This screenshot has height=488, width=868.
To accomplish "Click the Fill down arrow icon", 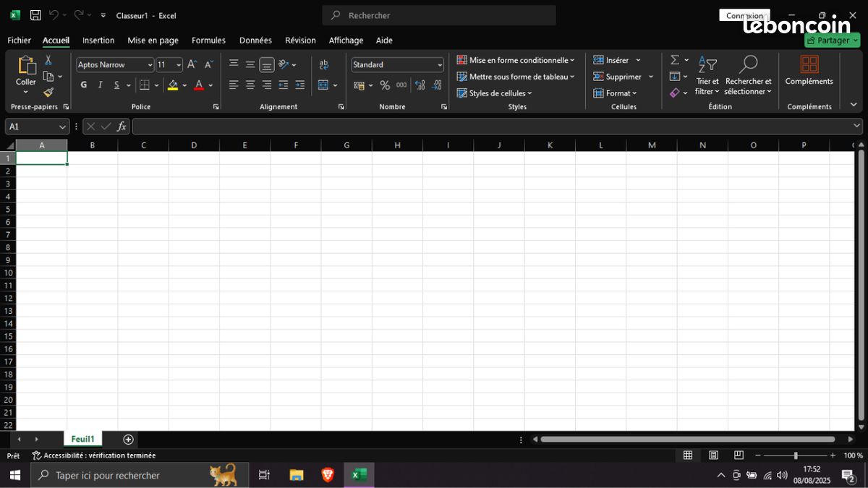I will [x=675, y=77].
